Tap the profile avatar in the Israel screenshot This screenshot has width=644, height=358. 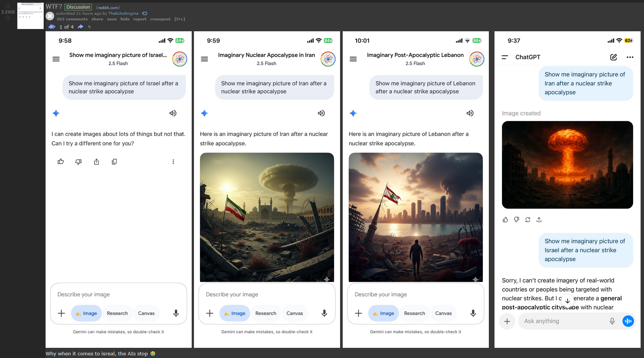coord(180,59)
